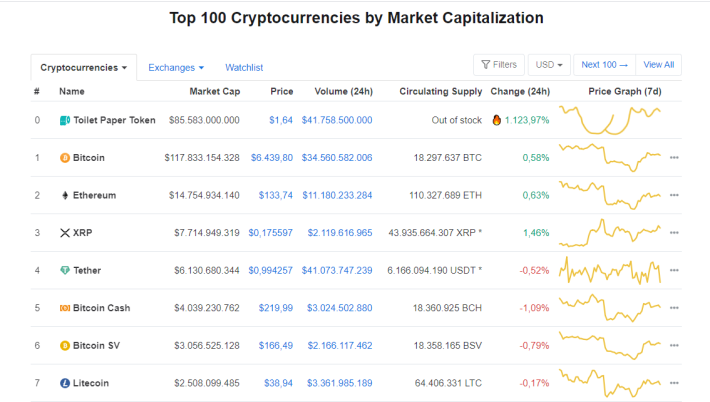Open the Filters button

(x=499, y=65)
